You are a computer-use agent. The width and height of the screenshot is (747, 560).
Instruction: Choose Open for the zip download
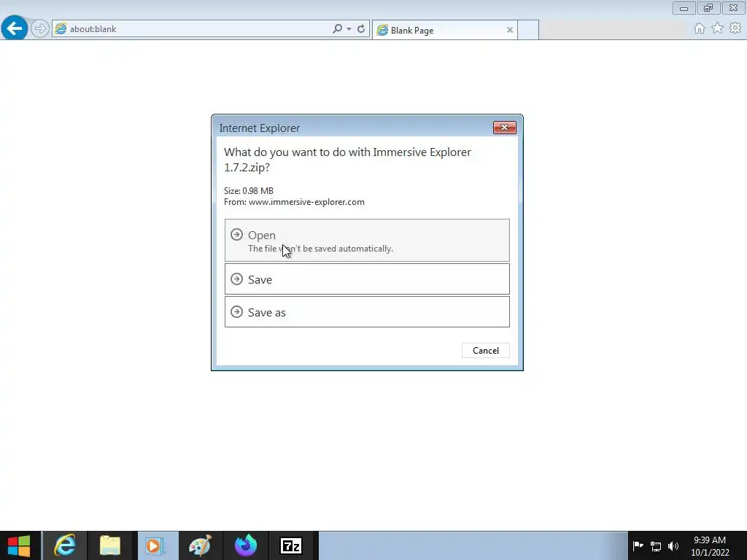pos(367,240)
